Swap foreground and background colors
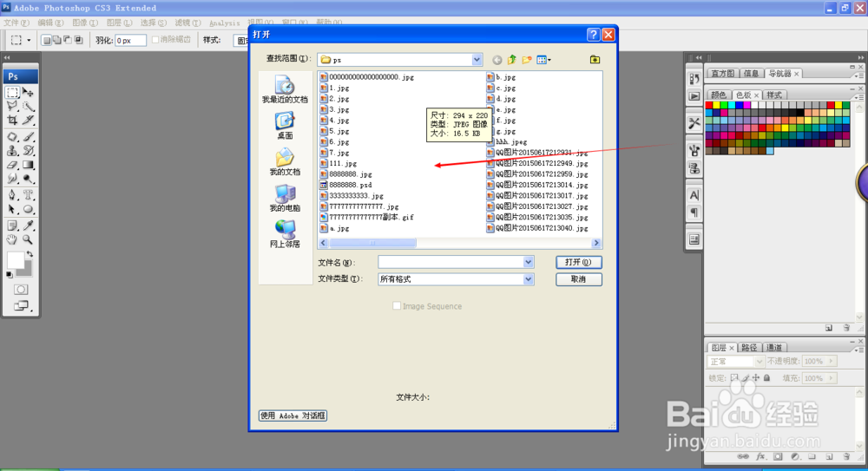 30,254
